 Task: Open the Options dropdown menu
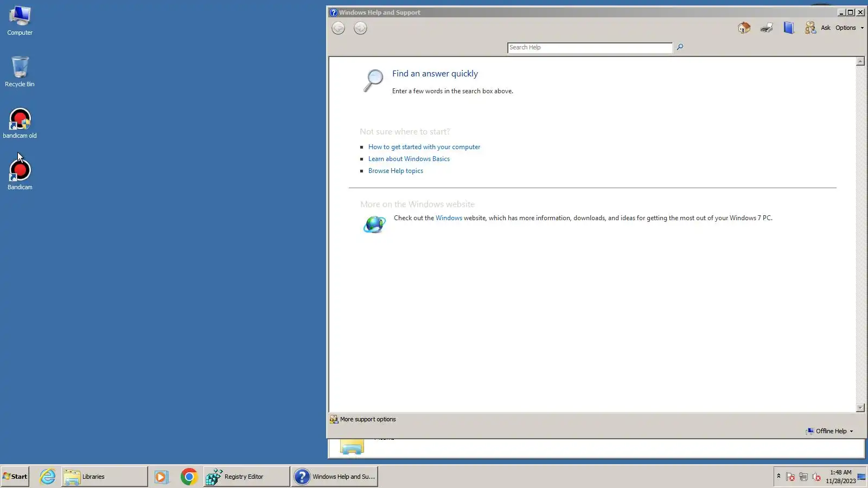point(849,28)
